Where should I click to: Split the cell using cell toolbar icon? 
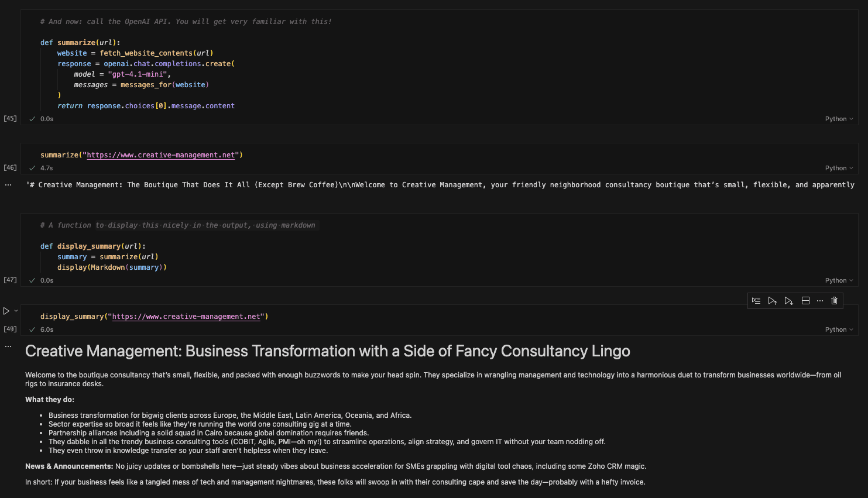(x=805, y=301)
